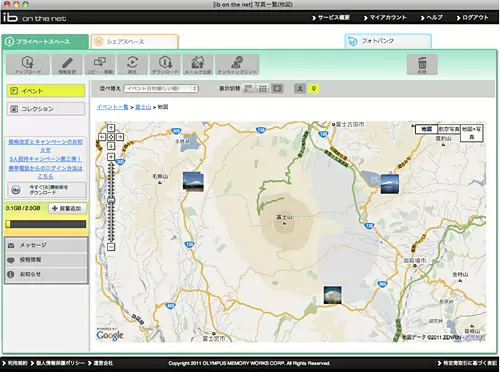
Task: Click the map zoom slider handle
Action: point(111,200)
